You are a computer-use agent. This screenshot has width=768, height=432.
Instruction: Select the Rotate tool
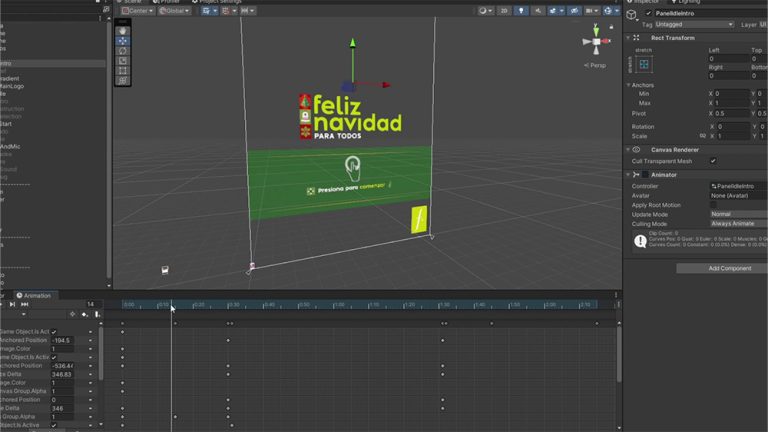click(123, 50)
